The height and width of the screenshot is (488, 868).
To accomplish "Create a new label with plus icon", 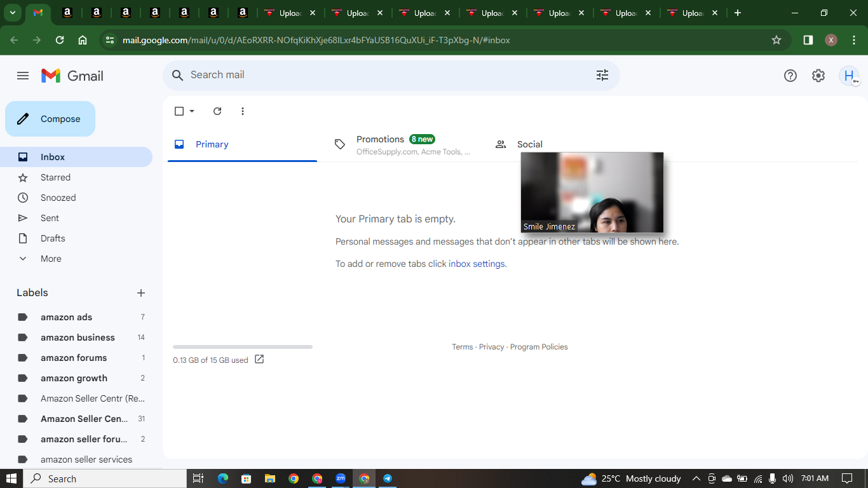I will [x=141, y=293].
